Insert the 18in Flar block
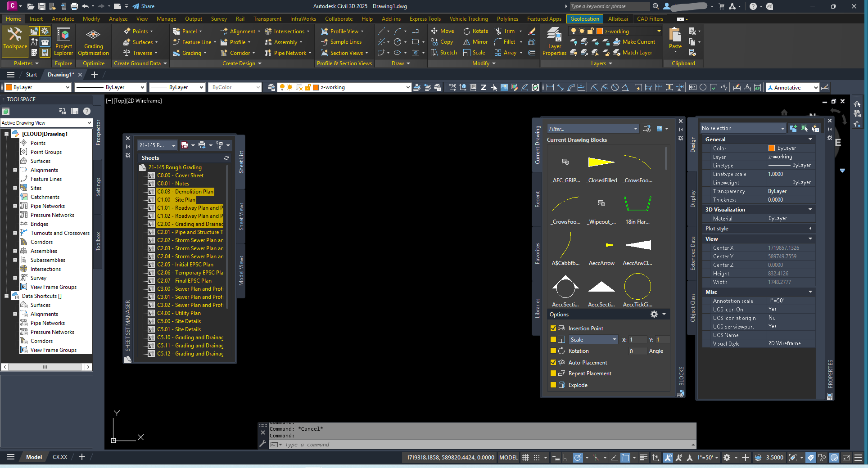The image size is (868, 468). pos(637,209)
